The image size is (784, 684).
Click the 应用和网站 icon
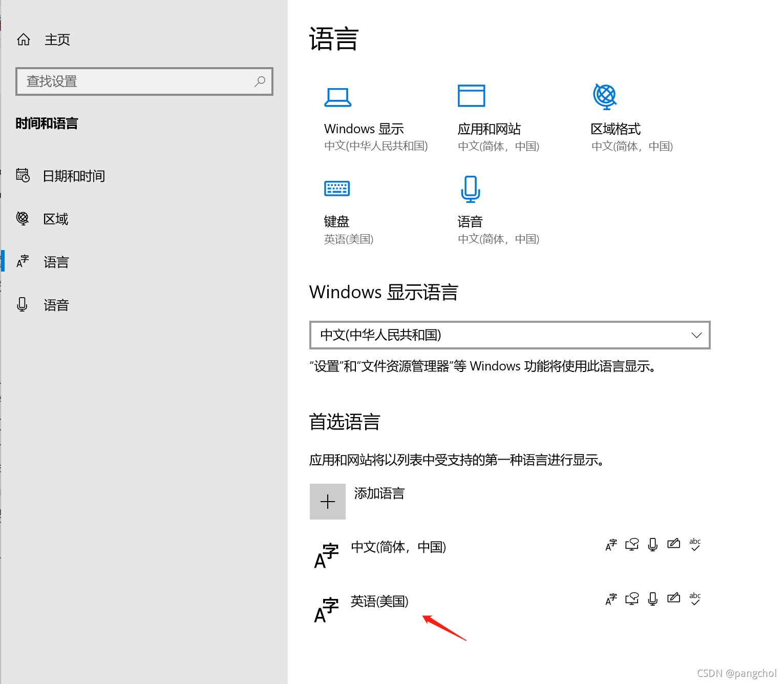point(471,96)
